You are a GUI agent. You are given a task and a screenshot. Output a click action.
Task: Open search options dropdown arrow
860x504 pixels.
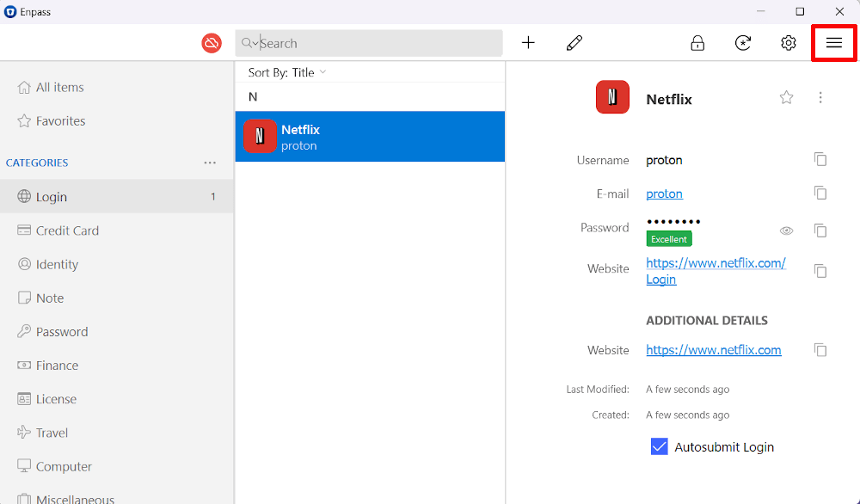pyautogui.click(x=255, y=43)
